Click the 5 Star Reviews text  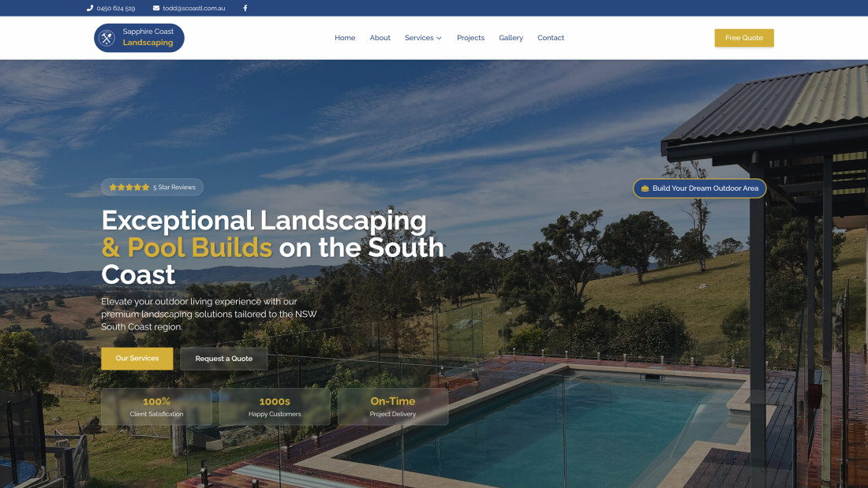coord(174,188)
